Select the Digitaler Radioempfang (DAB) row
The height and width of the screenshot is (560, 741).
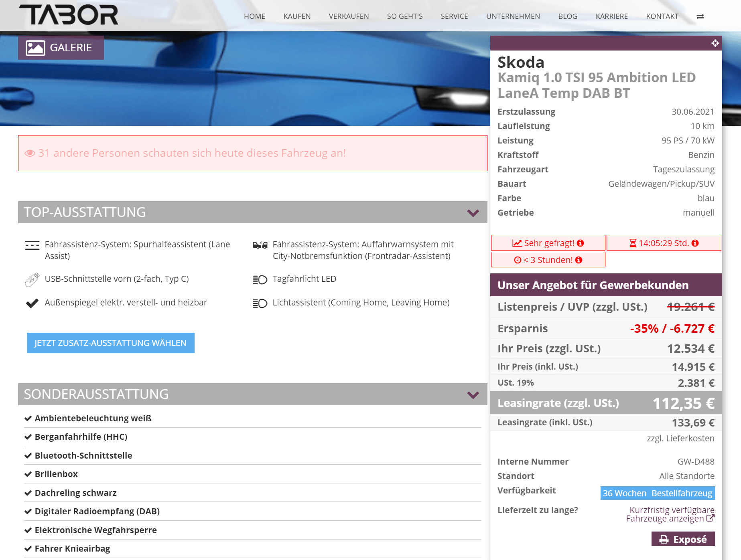click(x=253, y=511)
